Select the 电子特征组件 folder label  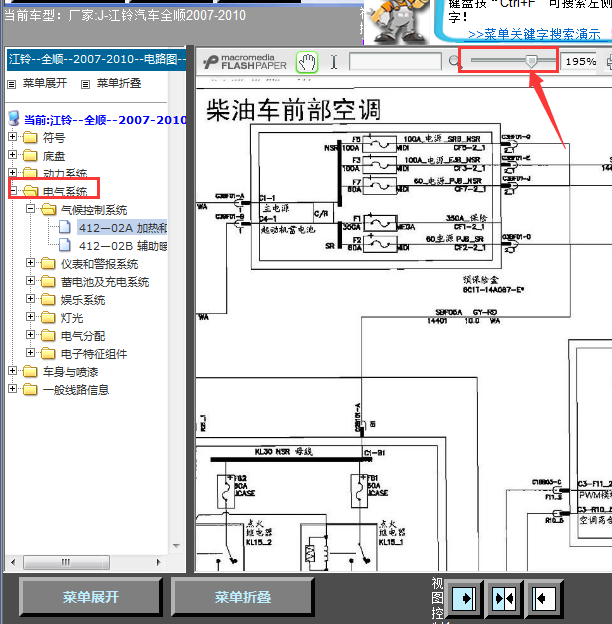pos(94,354)
